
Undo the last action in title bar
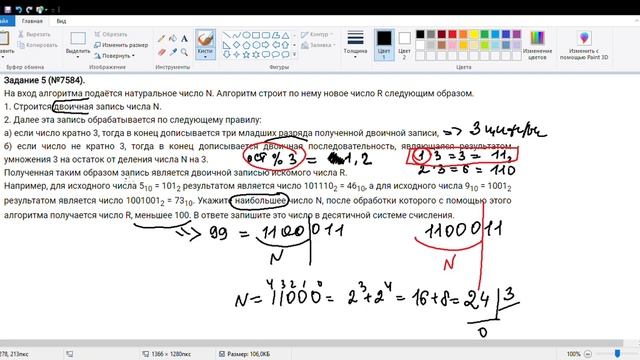18,9
